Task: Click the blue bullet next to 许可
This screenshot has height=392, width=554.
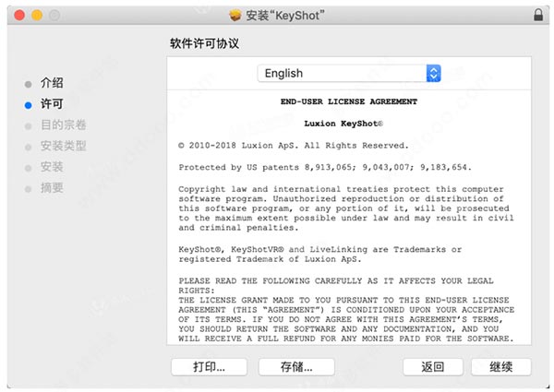Action: (29, 105)
